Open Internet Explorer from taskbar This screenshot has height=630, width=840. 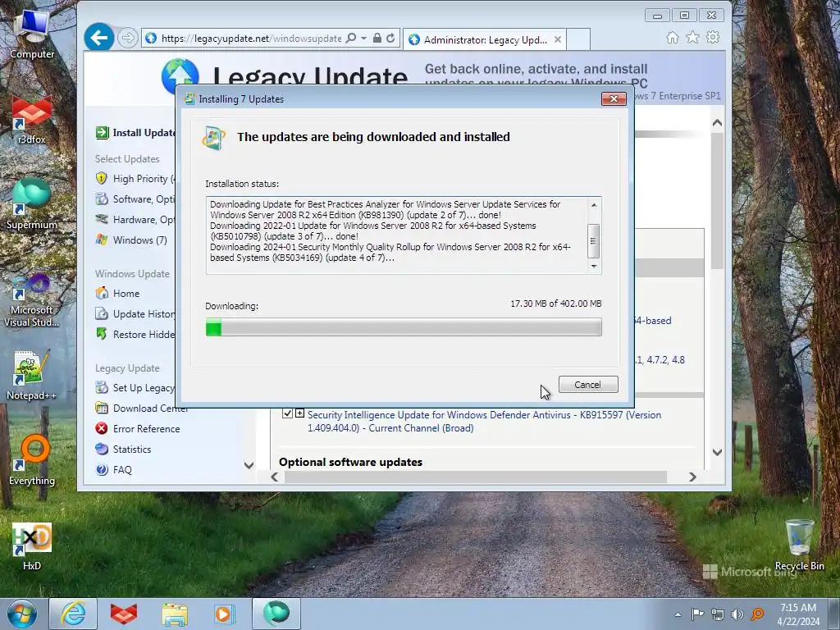73,614
